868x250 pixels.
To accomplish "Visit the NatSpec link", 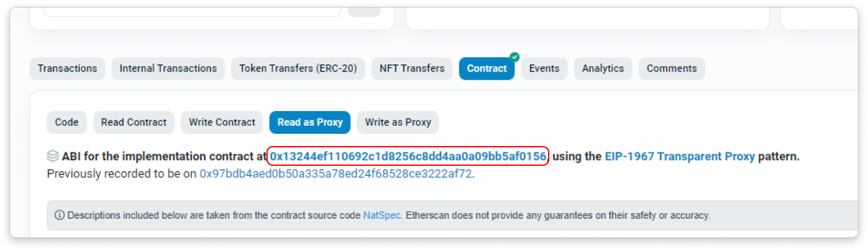I will click(382, 216).
